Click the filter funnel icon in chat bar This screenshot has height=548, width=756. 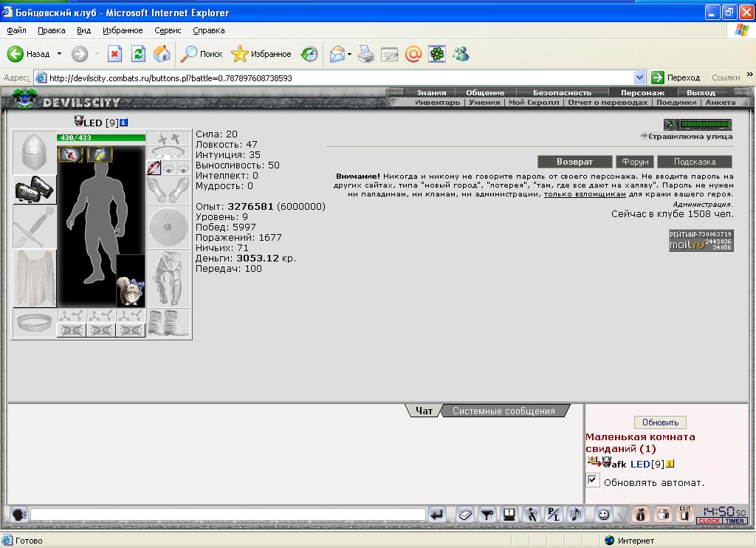(487, 515)
